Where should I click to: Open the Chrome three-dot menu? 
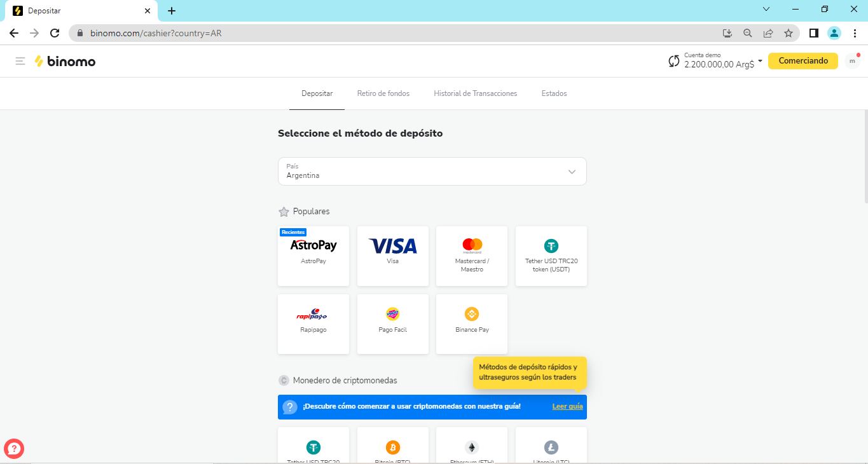tap(855, 33)
